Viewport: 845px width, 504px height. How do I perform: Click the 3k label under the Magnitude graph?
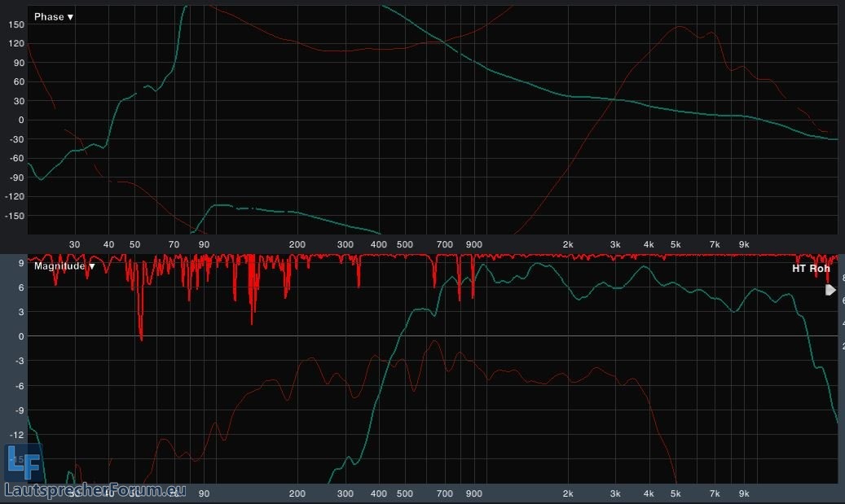[x=615, y=493]
